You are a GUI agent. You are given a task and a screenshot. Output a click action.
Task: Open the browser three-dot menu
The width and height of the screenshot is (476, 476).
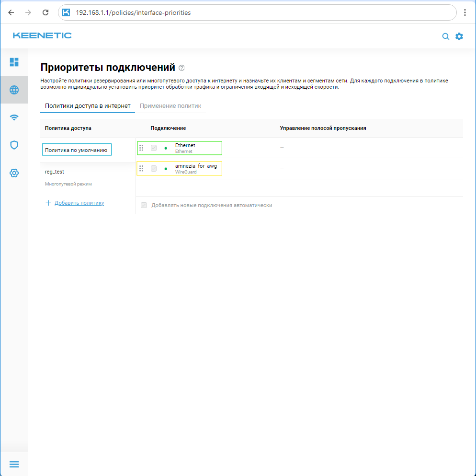(465, 13)
